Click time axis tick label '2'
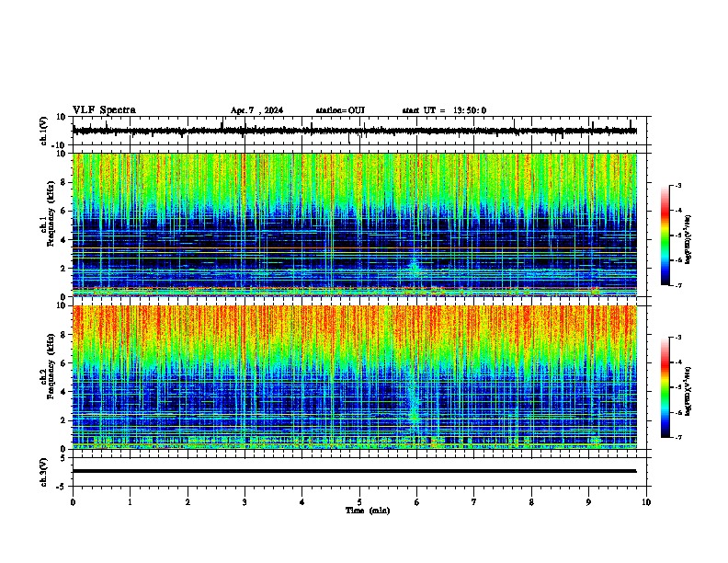Screen dimensions: 728x563 [188, 502]
